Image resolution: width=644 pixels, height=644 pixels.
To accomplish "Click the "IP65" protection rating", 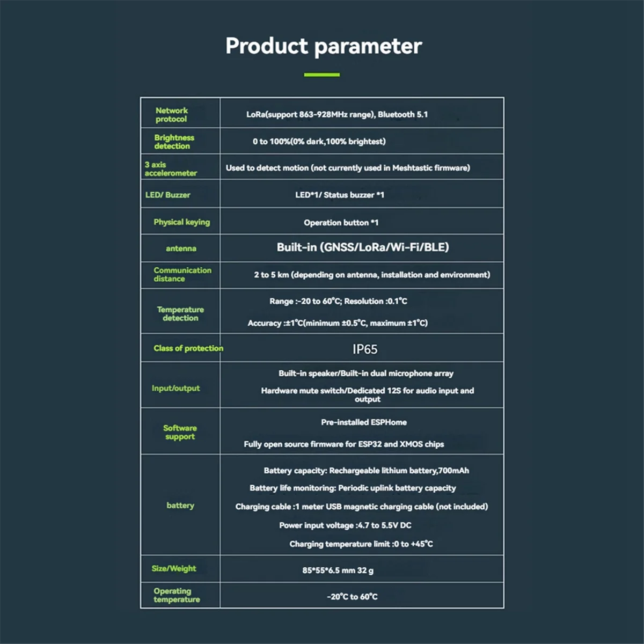I will click(365, 349).
